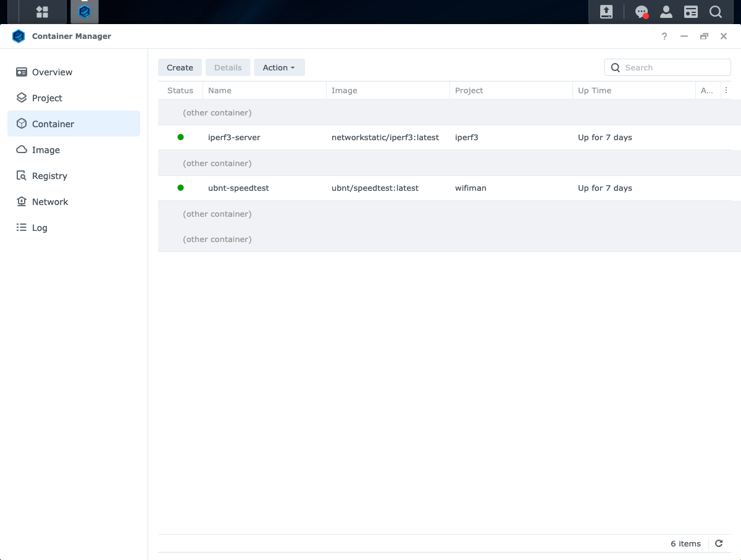Open the user account options icon
741x560 pixels.
tap(666, 12)
